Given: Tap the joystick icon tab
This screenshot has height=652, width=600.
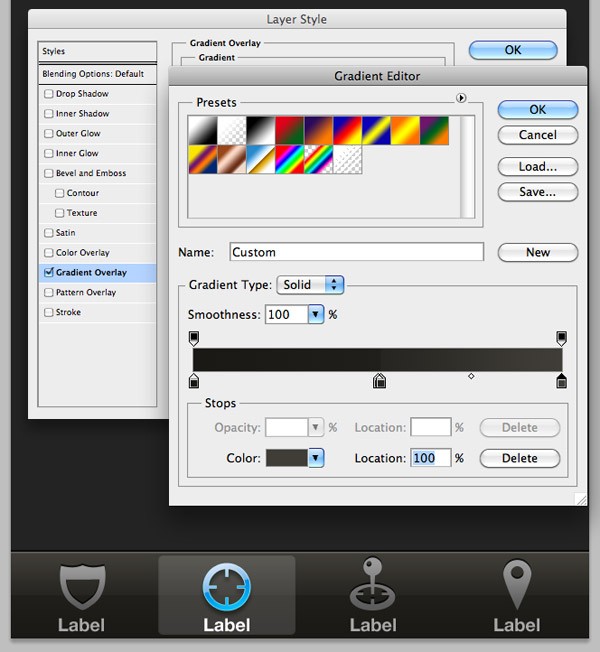Looking at the screenshot, I should coord(373,584).
